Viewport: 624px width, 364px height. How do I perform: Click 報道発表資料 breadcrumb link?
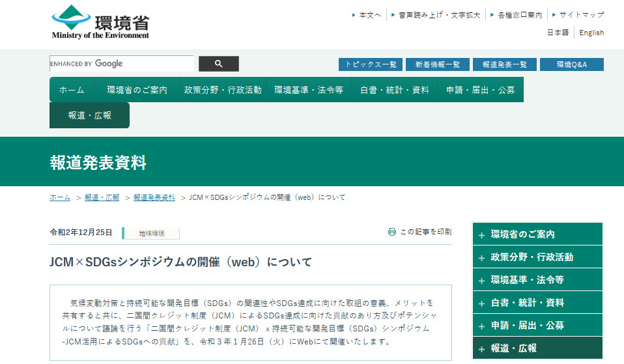pos(154,197)
